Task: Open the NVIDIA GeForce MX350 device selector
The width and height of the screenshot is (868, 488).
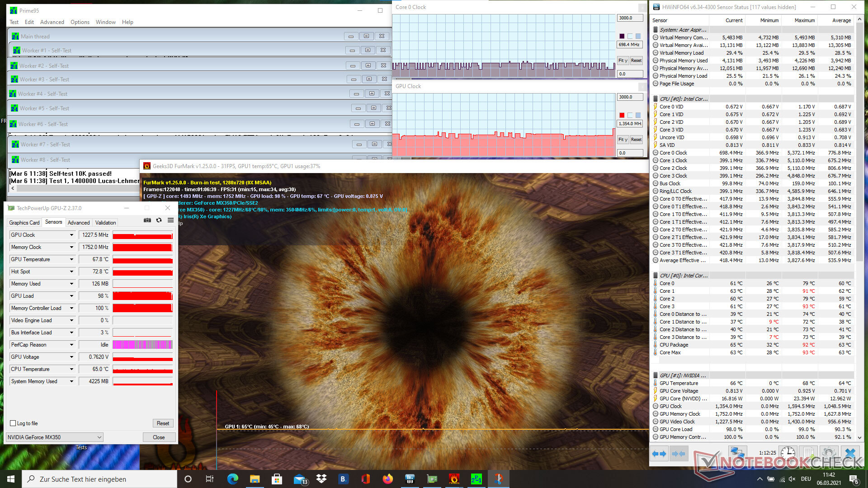Action: point(55,437)
